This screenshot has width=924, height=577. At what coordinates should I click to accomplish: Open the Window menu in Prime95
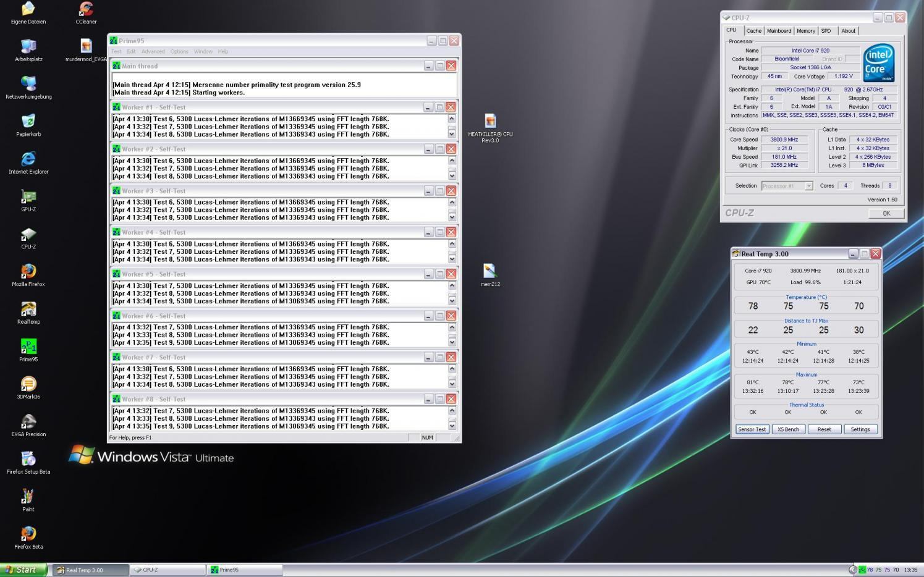pos(203,52)
